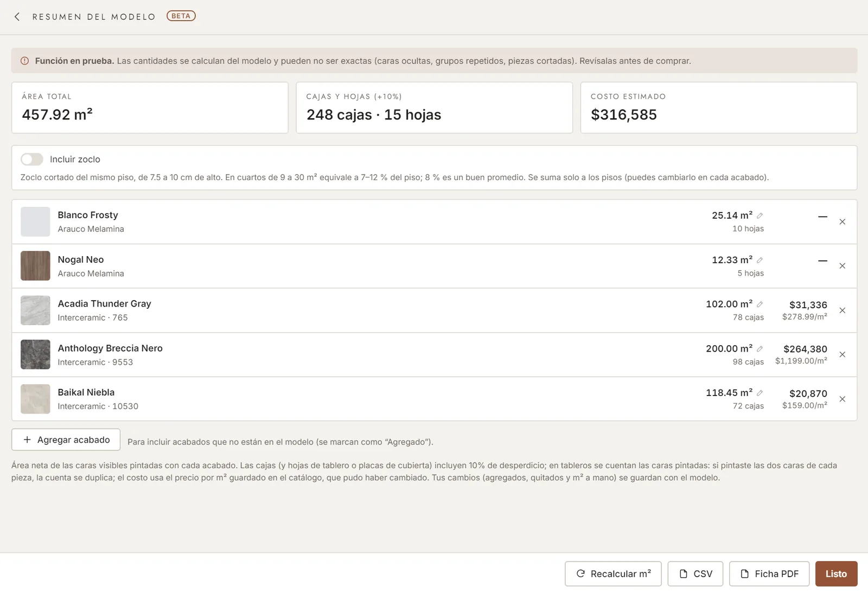Edit Acadia Thunder Gray area pencil icon
868x593 pixels.
coord(759,304)
